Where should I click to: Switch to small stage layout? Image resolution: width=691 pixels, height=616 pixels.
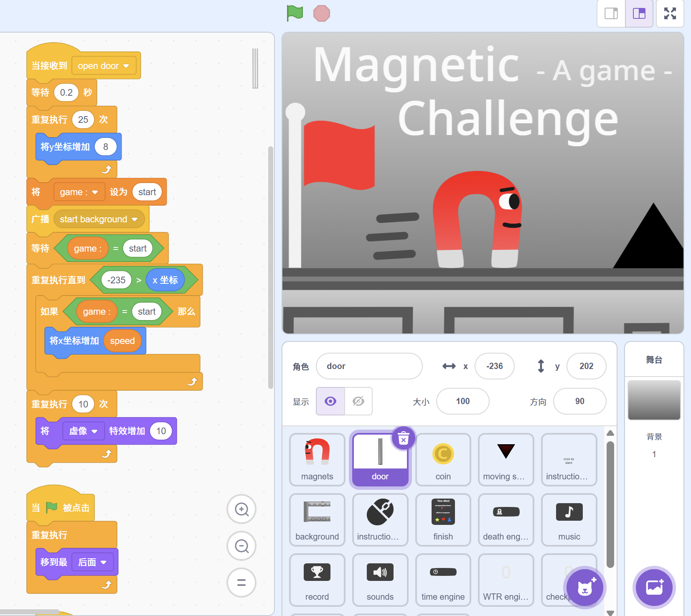click(611, 14)
